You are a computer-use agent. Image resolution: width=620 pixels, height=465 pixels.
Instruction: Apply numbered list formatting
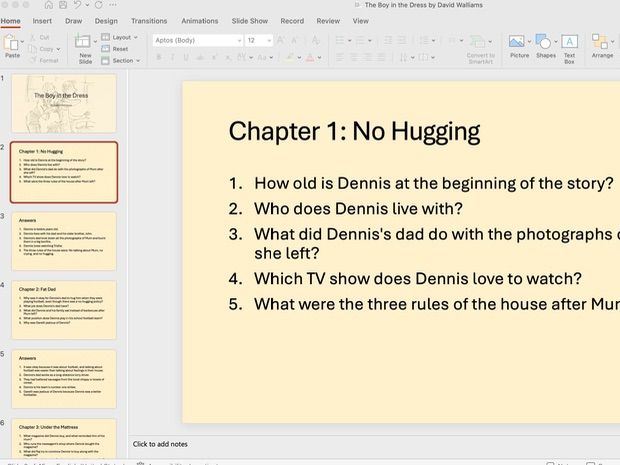pos(360,40)
